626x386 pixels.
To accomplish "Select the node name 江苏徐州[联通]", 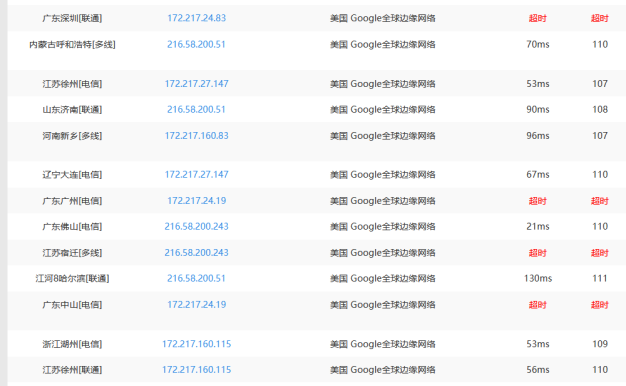I will pyautogui.click(x=72, y=370).
